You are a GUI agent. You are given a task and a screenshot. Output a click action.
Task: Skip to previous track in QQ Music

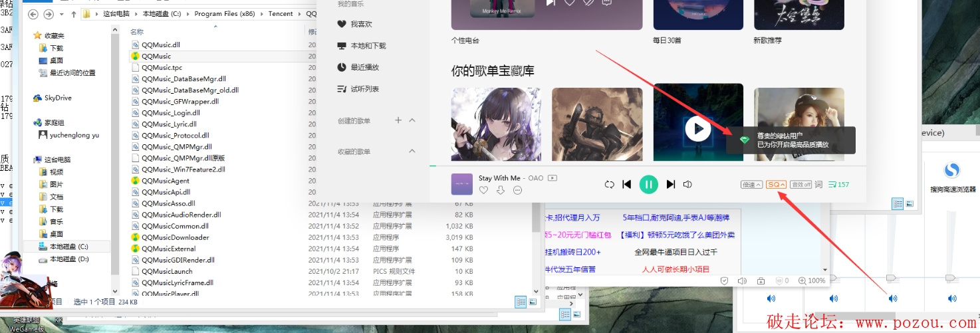(x=626, y=184)
